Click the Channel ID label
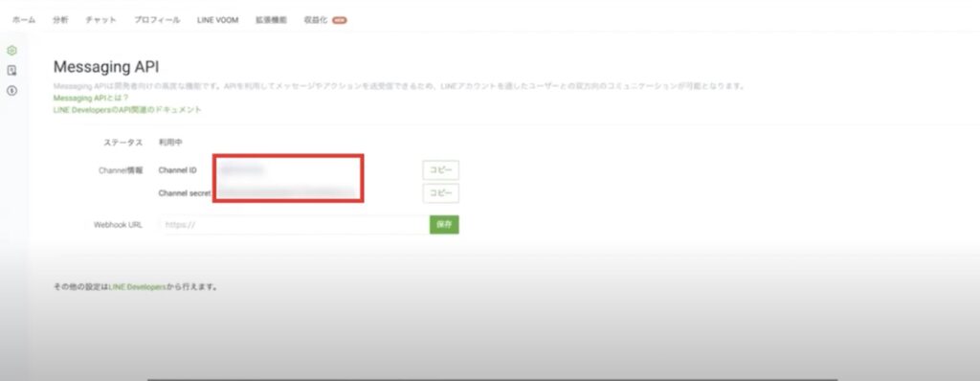This screenshot has width=980, height=381. pyautogui.click(x=178, y=170)
